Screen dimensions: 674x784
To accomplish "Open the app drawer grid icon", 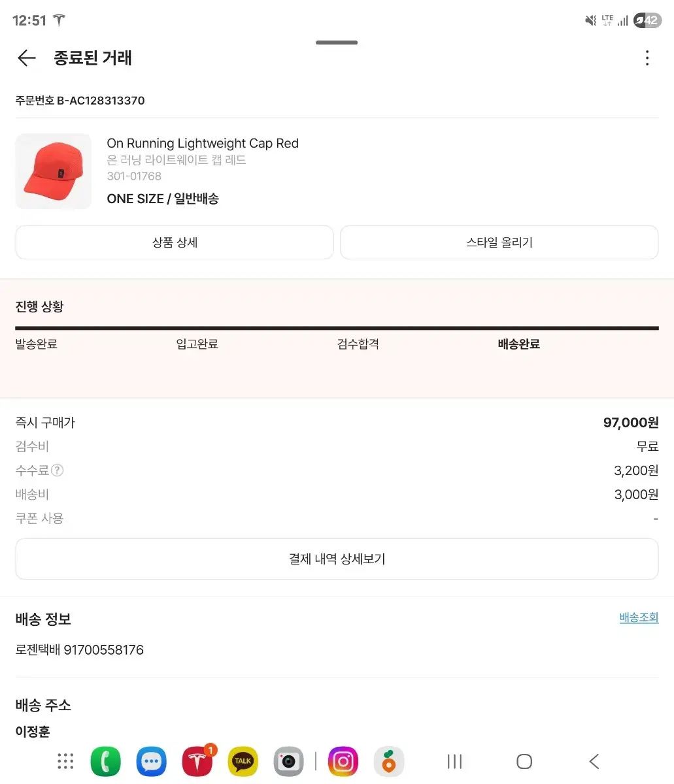I will click(x=65, y=761).
